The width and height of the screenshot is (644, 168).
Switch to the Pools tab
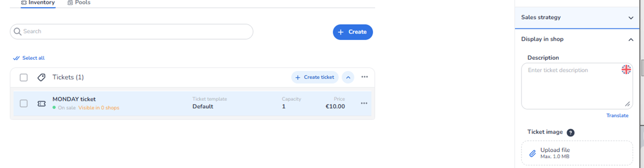(x=79, y=3)
